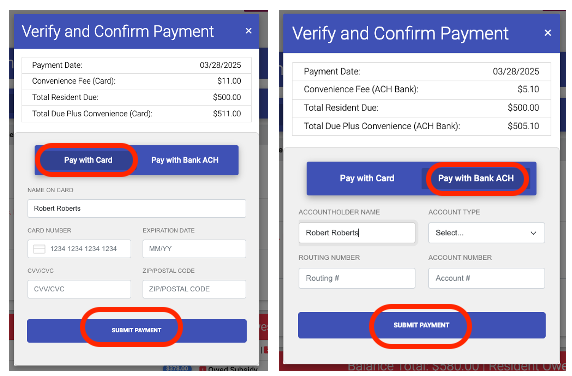
Task: Select Pay with Card in right dialog
Action: [x=367, y=178]
